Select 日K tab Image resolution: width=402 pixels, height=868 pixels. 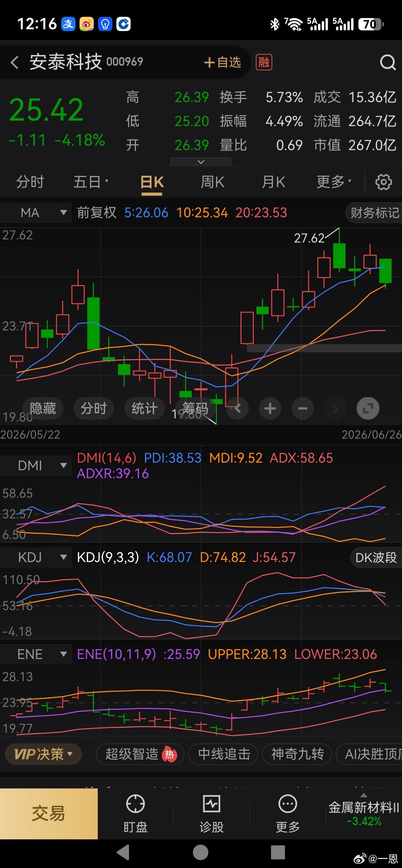tap(152, 182)
